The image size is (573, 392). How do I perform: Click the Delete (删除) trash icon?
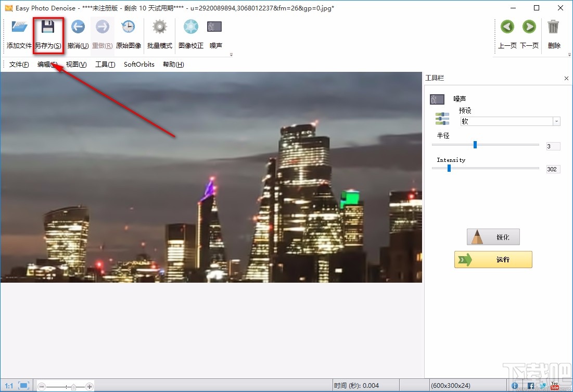click(x=553, y=27)
